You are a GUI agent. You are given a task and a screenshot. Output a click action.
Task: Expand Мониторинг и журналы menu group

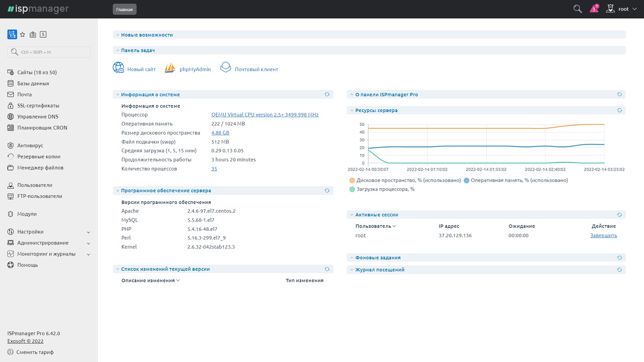point(49,254)
